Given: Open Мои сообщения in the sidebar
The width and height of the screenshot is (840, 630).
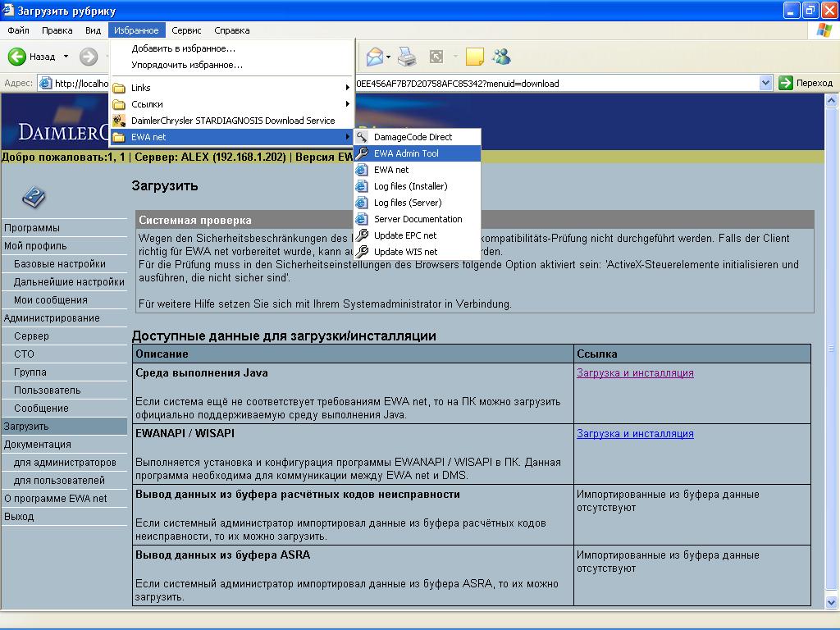Looking at the screenshot, I should pos(50,300).
